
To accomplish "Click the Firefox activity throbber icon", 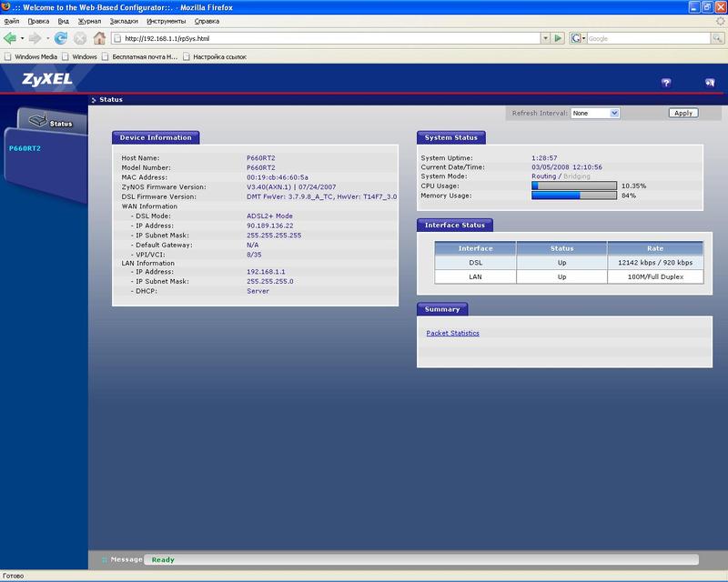I will pos(720,21).
